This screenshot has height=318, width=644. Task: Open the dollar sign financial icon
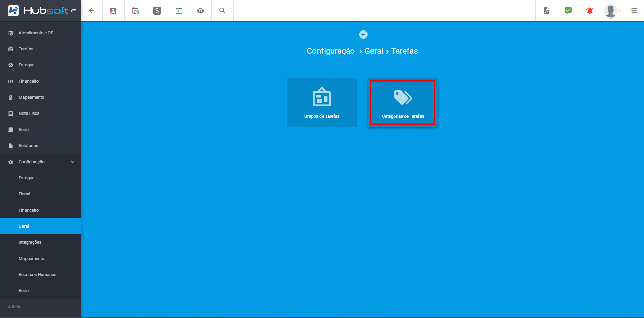tap(157, 11)
